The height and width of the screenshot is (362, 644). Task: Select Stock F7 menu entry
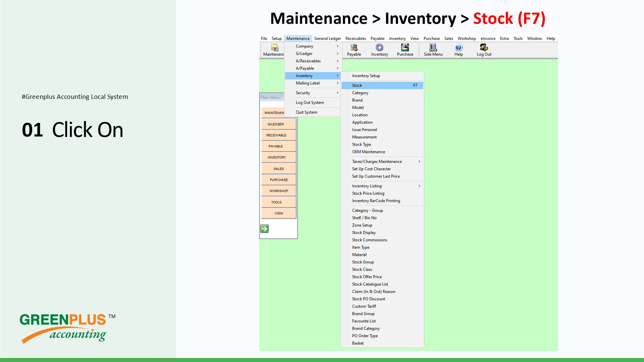coord(382,85)
